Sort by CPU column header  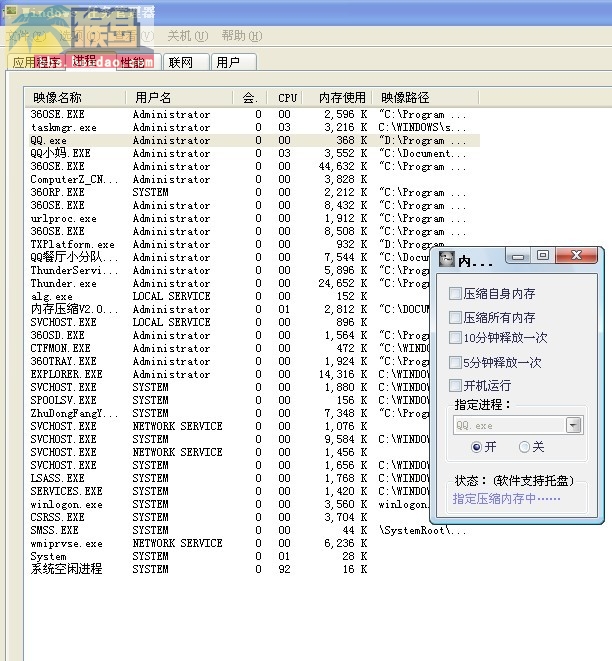click(x=285, y=98)
